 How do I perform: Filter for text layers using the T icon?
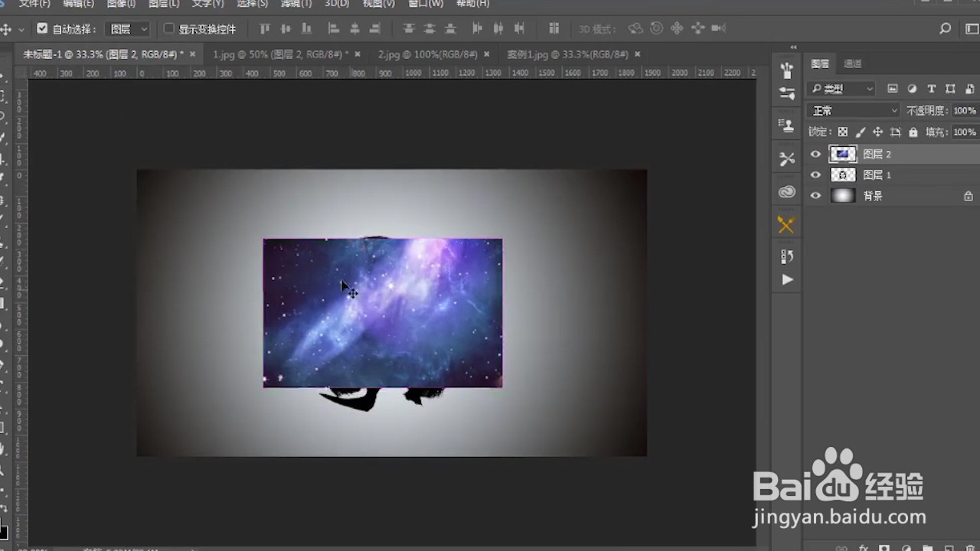[x=931, y=88]
